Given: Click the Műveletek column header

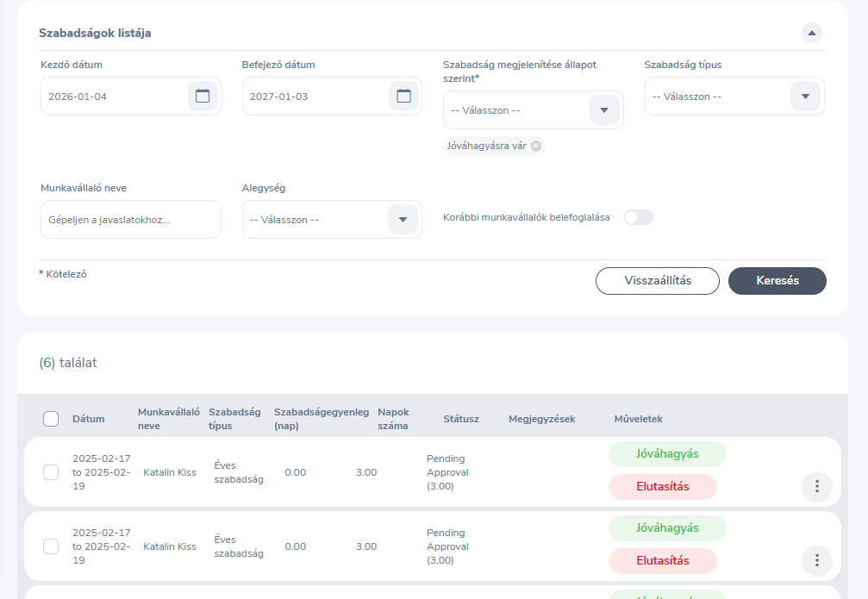Looking at the screenshot, I should tap(638, 419).
